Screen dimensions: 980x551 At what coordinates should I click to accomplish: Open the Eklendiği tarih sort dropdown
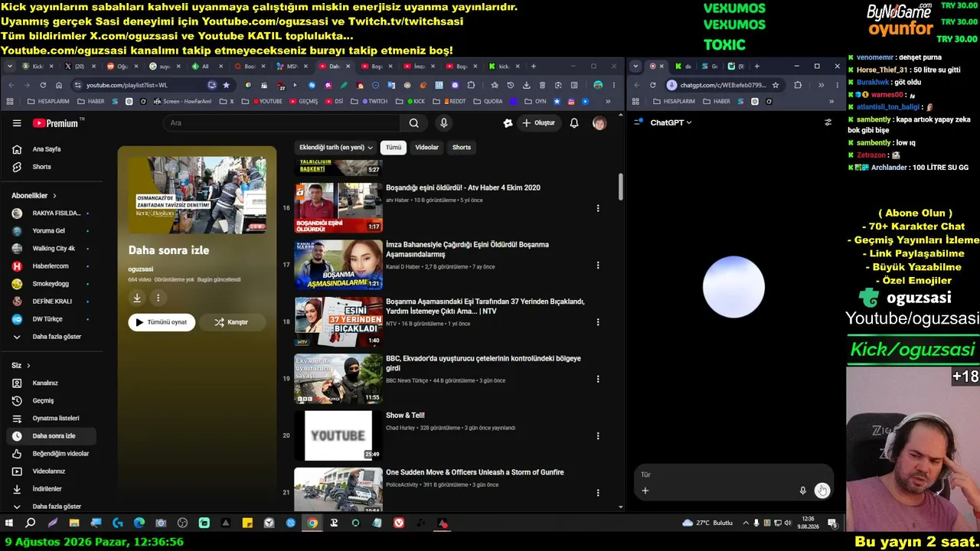click(x=336, y=147)
